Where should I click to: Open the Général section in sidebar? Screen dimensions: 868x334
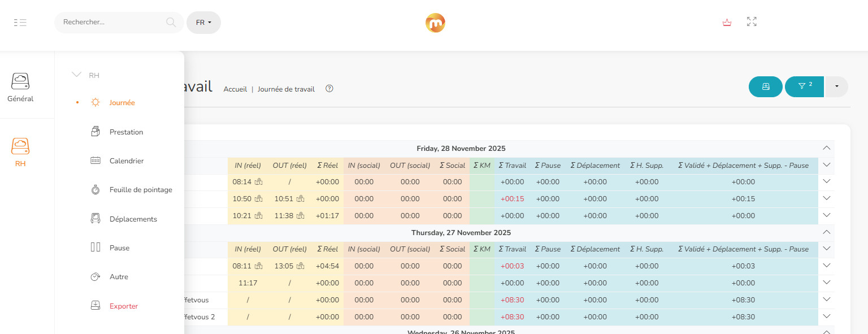click(x=20, y=88)
